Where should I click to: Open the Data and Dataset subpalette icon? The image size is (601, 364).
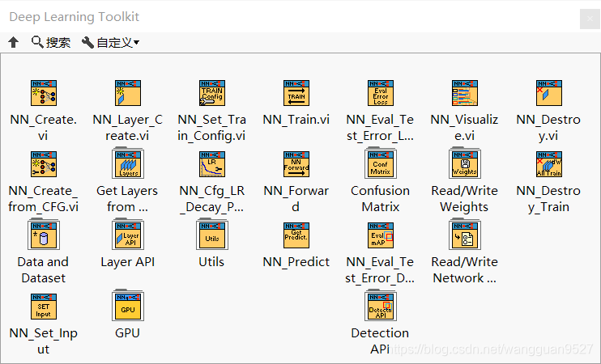[x=43, y=235]
